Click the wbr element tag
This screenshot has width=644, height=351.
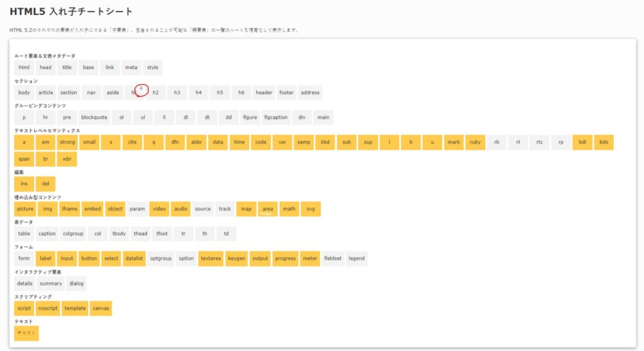click(x=66, y=159)
